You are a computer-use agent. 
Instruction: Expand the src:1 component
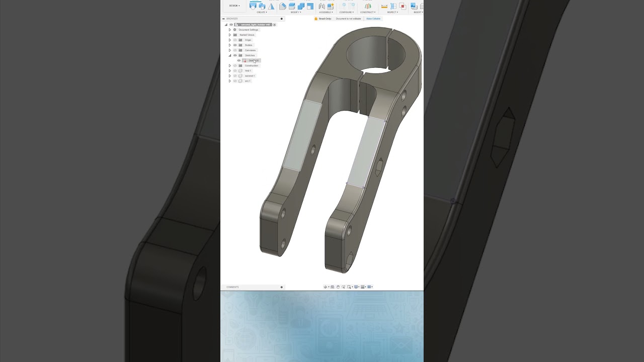click(230, 81)
